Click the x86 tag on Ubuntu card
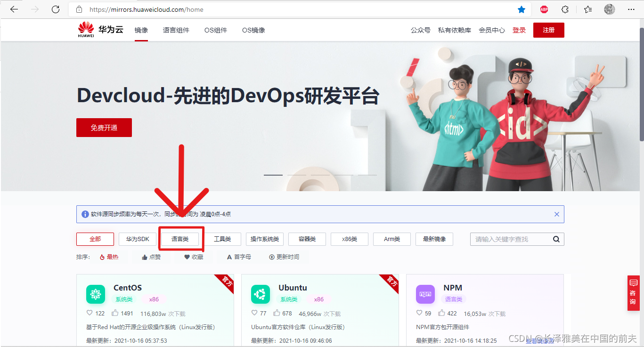Viewport: 644px width, 347px height. click(x=319, y=299)
